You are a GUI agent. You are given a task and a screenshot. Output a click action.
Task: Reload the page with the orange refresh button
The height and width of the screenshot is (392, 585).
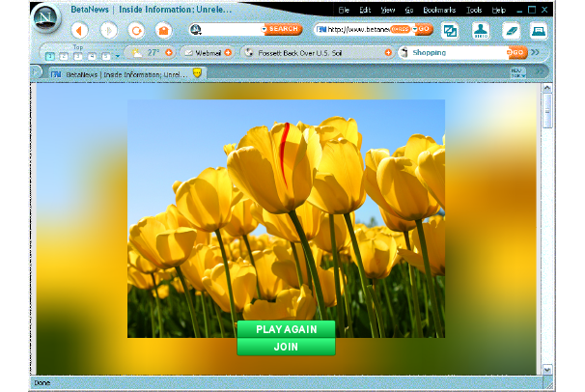[x=136, y=30]
